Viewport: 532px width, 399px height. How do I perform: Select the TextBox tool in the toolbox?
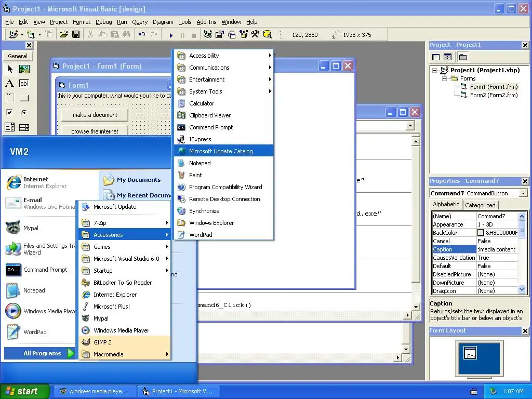tap(24, 84)
